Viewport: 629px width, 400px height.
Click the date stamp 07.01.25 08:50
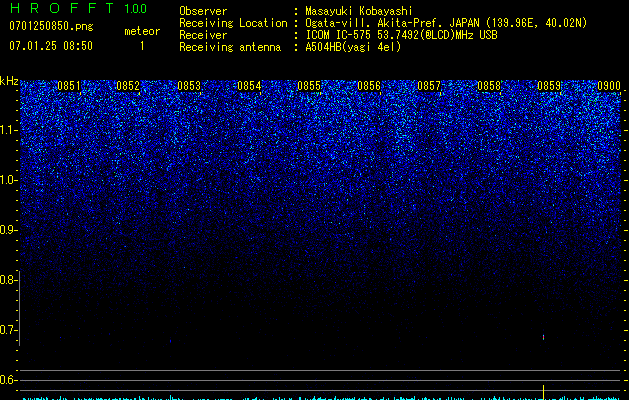pyautogui.click(x=51, y=46)
